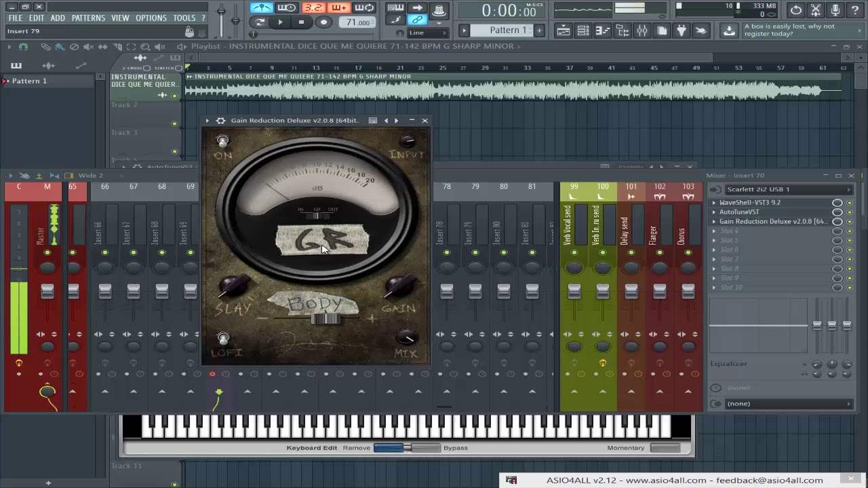Click the save/export download icon
Image resolution: width=868 pixels, height=488 pixels.
click(x=728, y=30)
